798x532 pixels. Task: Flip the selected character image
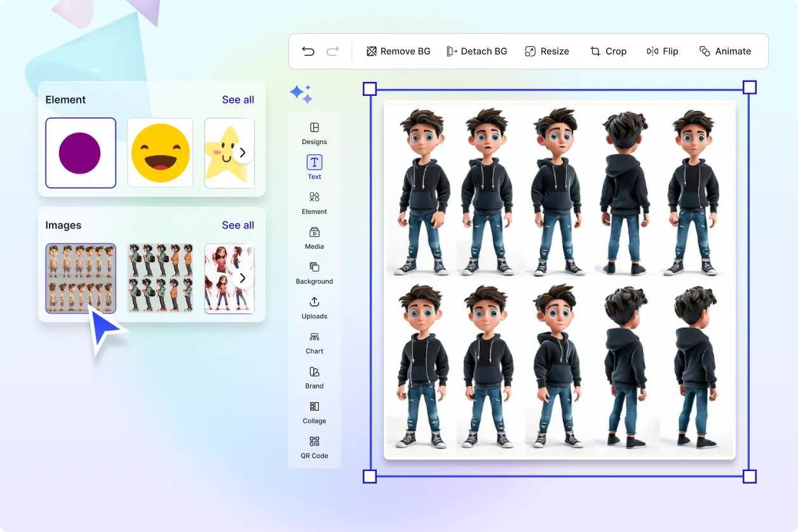pyautogui.click(x=663, y=51)
